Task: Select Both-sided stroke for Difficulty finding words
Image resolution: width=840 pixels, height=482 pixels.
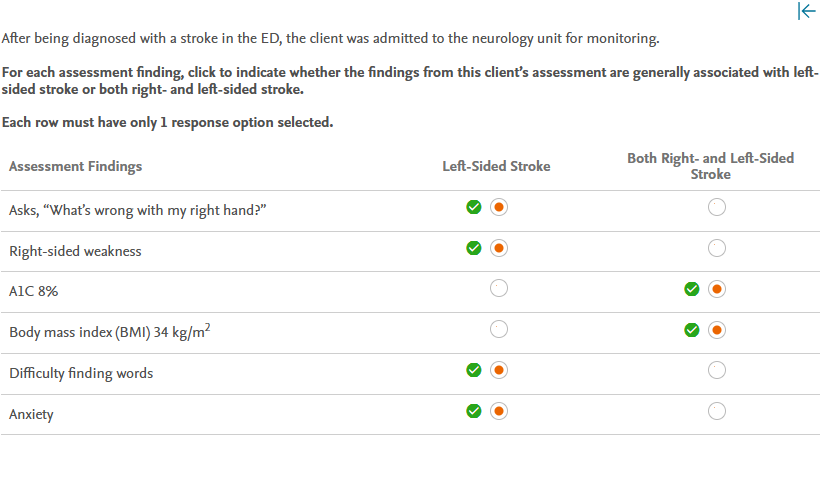Action: click(716, 370)
